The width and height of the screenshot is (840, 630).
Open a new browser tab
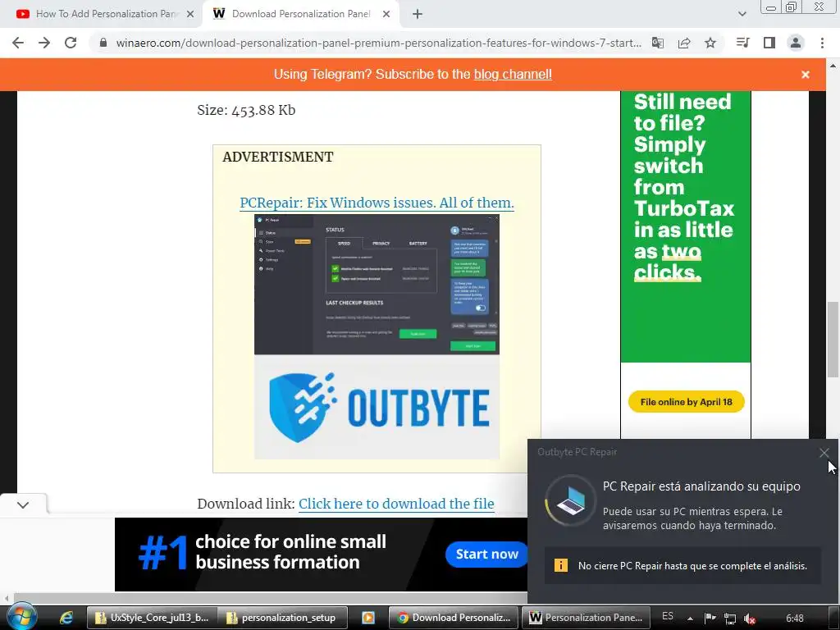[418, 14]
